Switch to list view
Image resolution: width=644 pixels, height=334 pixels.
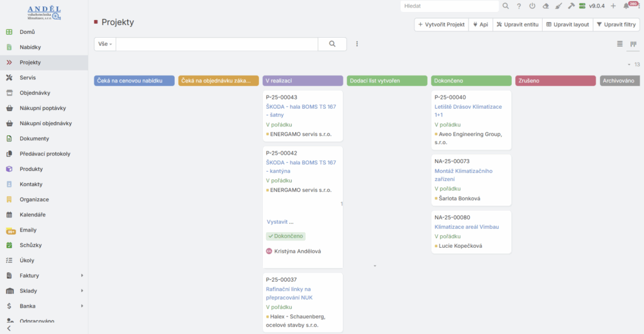click(619, 44)
